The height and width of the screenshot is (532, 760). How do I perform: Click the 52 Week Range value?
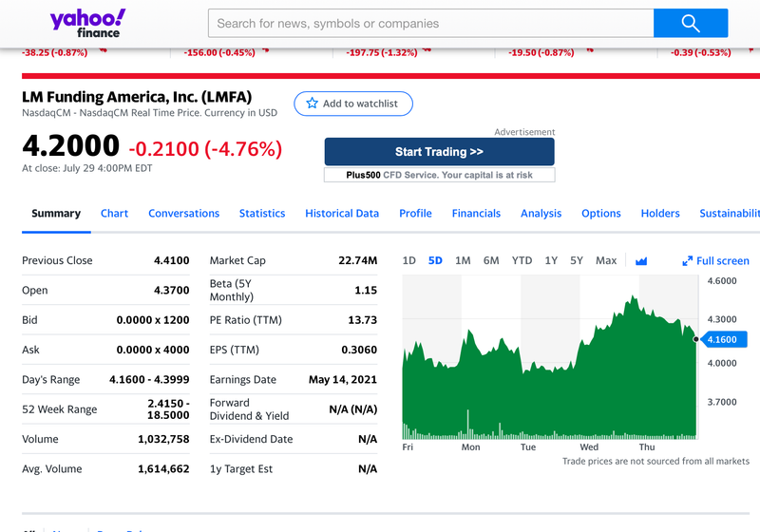pyautogui.click(x=168, y=408)
